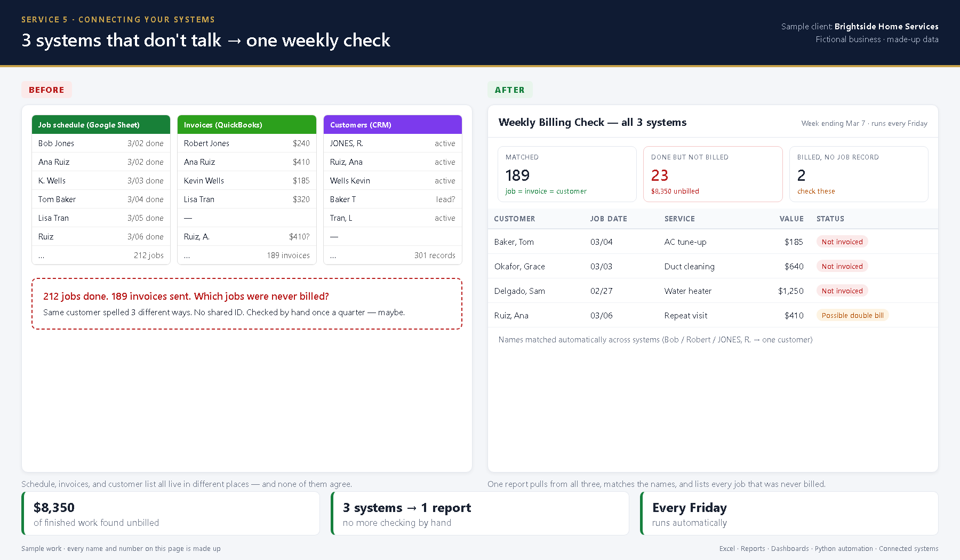
Task: Click Ana Ruiz in the job schedule
Action: [x=54, y=162]
